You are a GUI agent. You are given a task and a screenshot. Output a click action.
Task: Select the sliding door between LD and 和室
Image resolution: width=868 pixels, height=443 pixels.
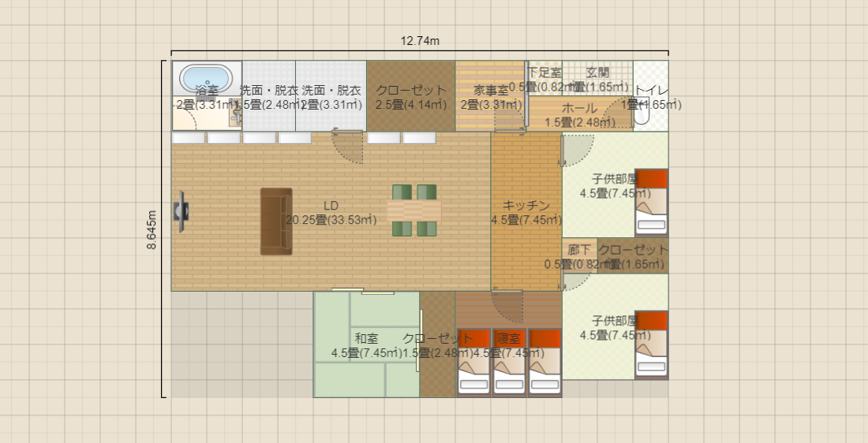coord(363,291)
